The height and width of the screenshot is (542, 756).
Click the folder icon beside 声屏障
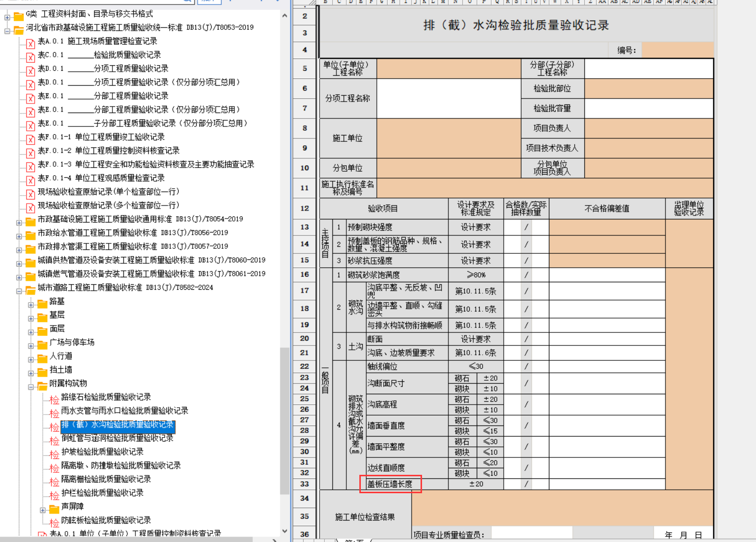coord(55,509)
